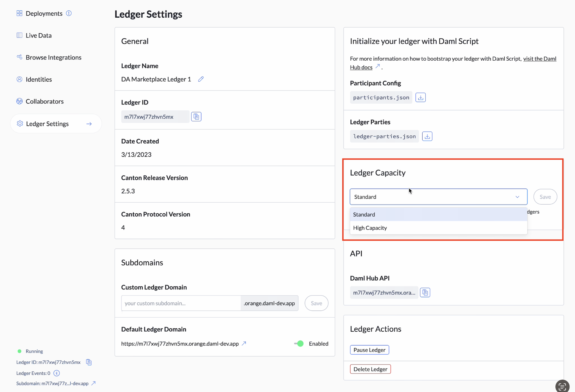Viewport: 575px width, 392px height.
Task: Open the Deployments alert info icon
Action: tap(69, 13)
